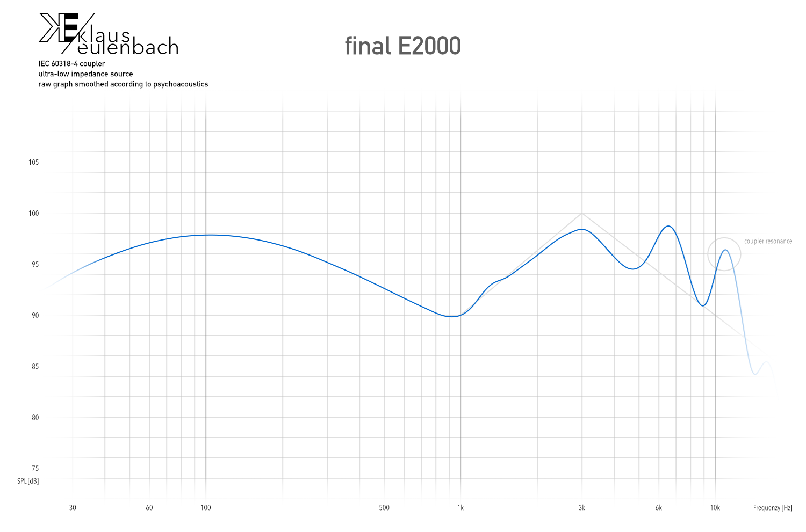Click the 6k frequency axis label
Image resolution: width=806 pixels, height=532 pixels.
[x=659, y=508]
